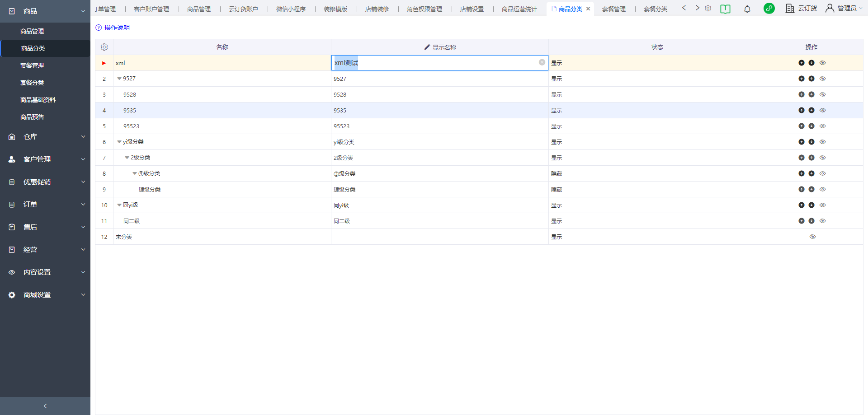This screenshot has width=868, height=415.
Task: Expand the 商城设置 sidebar menu
Action: coord(45,294)
